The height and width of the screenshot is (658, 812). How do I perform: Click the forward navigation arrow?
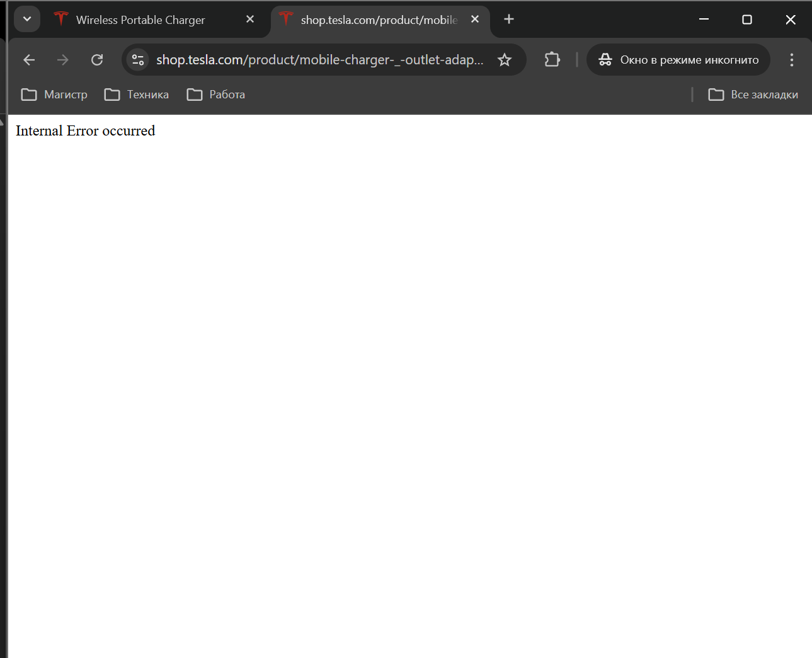pos(62,60)
